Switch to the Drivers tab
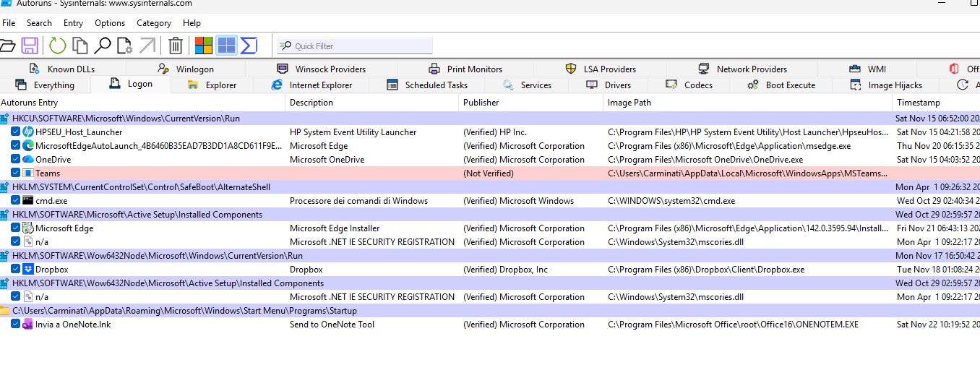The height and width of the screenshot is (365, 980). click(609, 85)
